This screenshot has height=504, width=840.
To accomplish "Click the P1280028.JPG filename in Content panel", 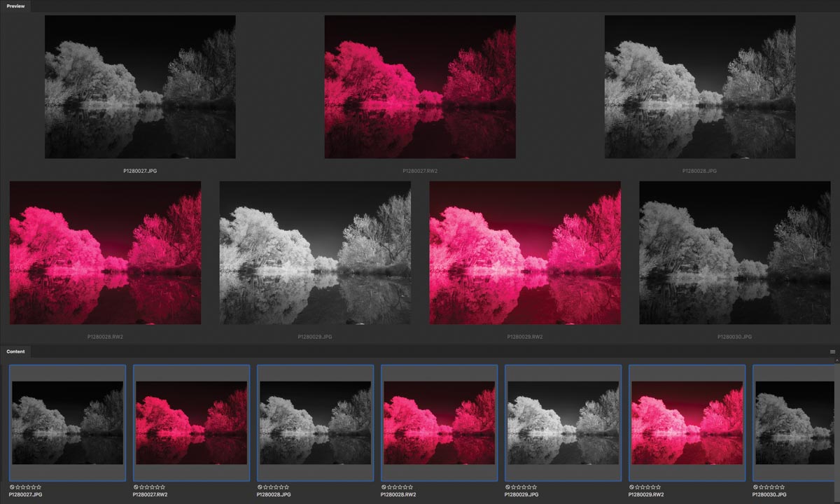I will [x=274, y=494].
